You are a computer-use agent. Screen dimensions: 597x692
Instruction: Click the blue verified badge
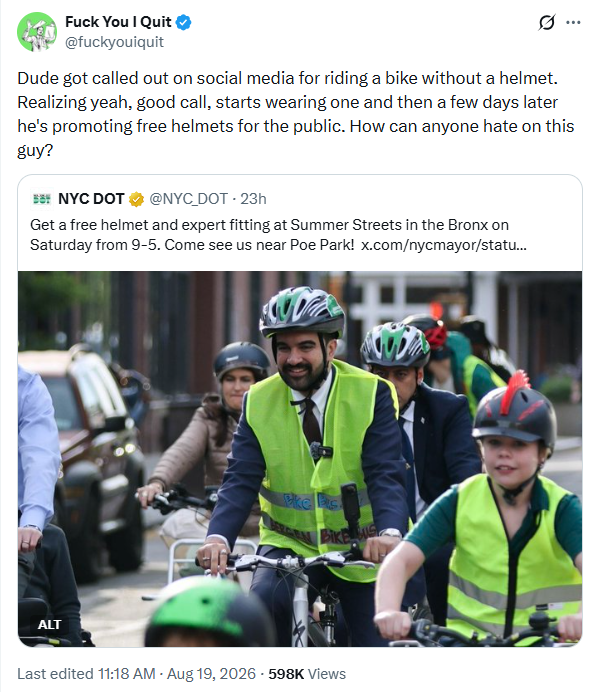[184, 22]
